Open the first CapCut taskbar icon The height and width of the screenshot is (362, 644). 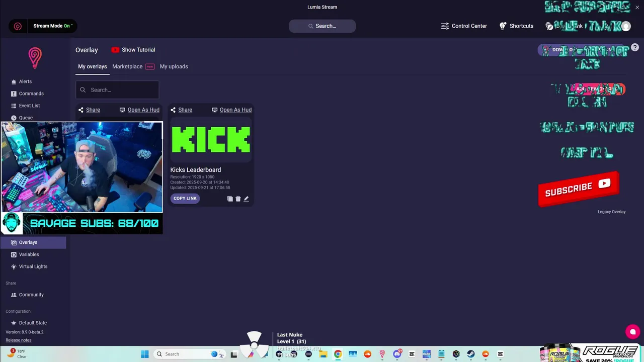tap(412, 354)
